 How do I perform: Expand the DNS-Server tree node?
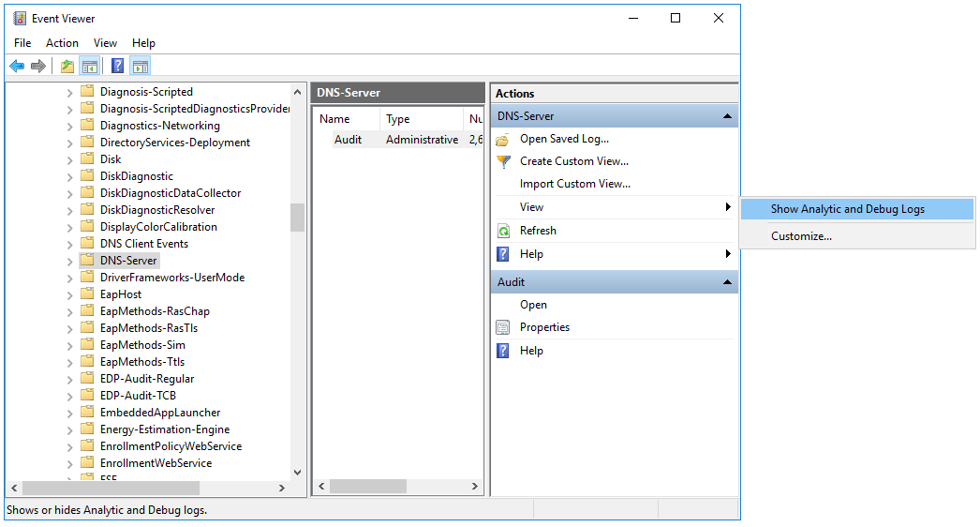tap(69, 261)
